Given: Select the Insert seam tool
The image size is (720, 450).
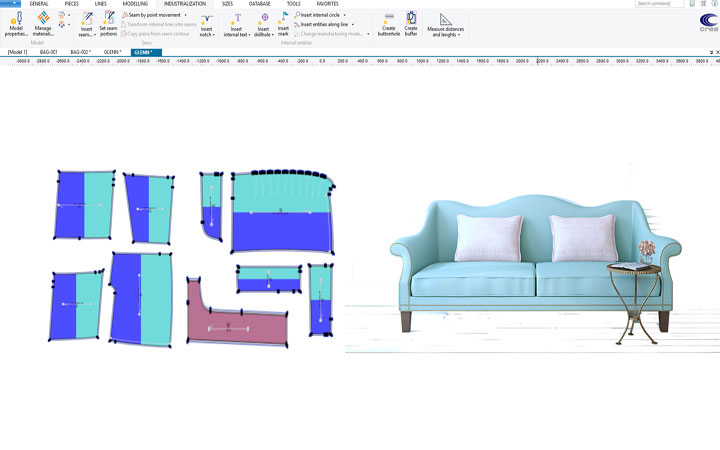Looking at the screenshot, I should click(86, 23).
